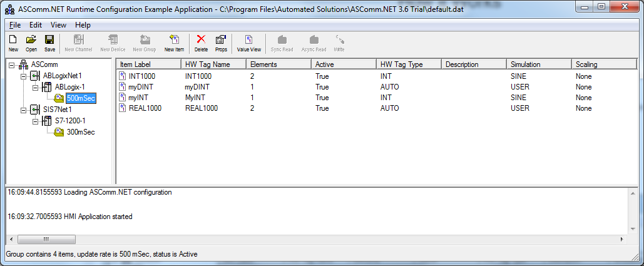Click the 300mSec group folder icon

[59, 132]
